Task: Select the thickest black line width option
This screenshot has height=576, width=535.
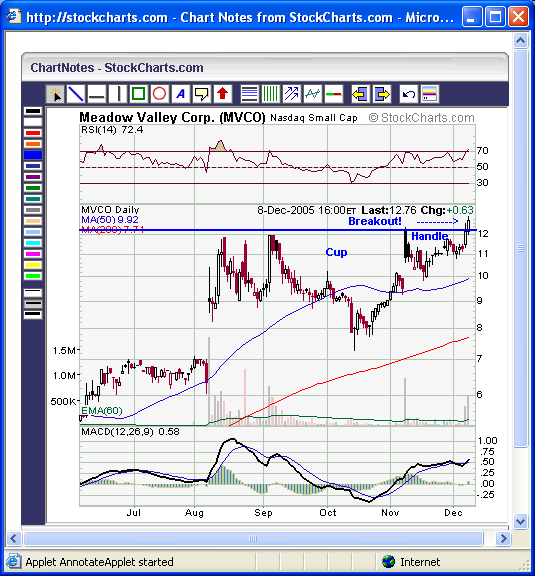Action: click(x=33, y=314)
